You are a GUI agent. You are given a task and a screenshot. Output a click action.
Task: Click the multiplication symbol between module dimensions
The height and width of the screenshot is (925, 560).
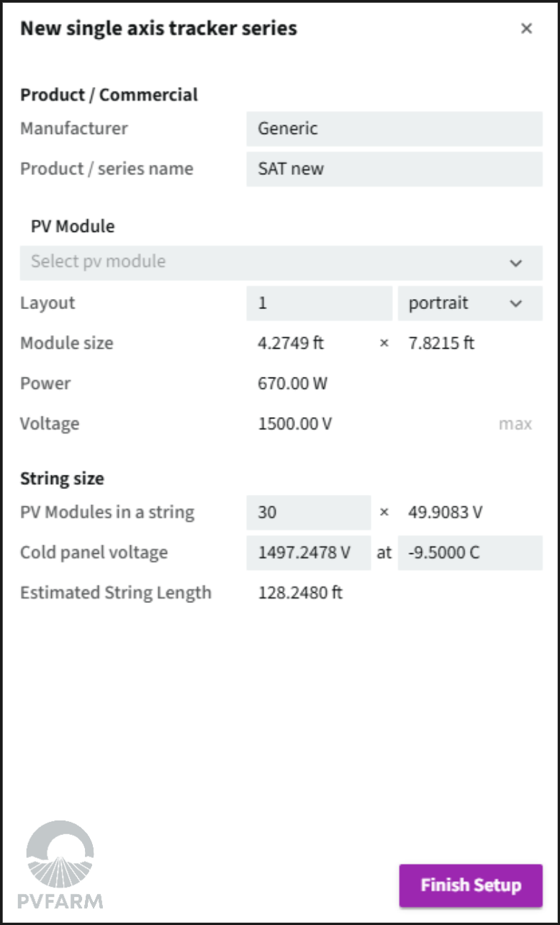click(384, 343)
